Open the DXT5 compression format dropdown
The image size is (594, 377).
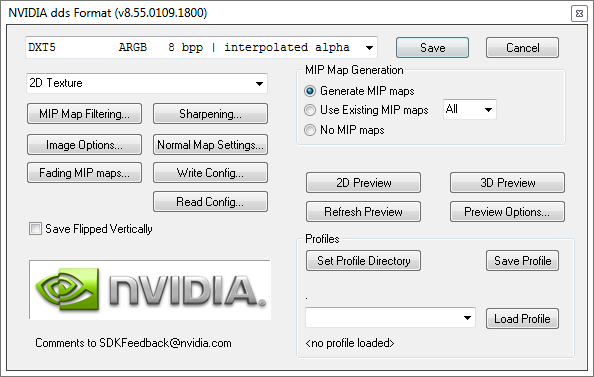click(202, 47)
